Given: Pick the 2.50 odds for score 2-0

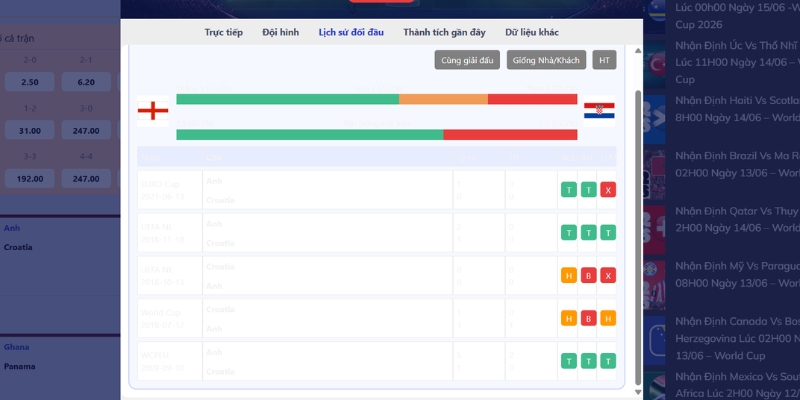Looking at the screenshot, I should 30,82.
